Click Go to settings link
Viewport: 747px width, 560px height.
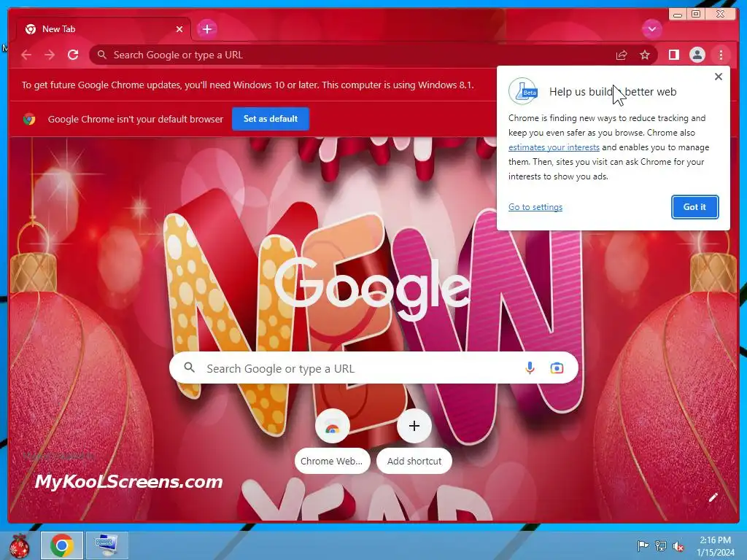coord(535,207)
